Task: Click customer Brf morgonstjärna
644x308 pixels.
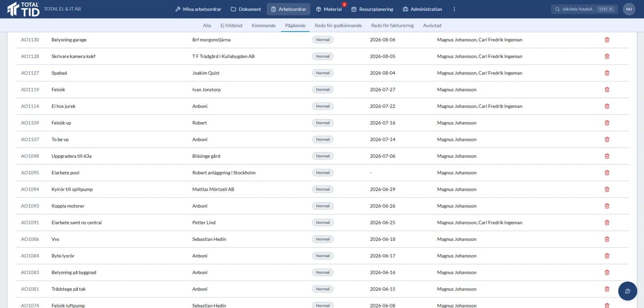Action: click(211, 40)
